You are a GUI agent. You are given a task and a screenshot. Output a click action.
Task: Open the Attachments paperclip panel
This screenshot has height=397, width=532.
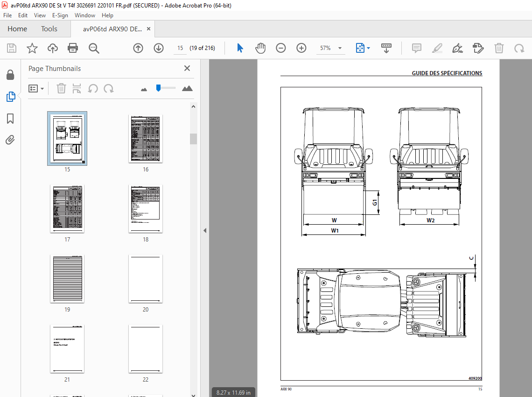coord(11,140)
